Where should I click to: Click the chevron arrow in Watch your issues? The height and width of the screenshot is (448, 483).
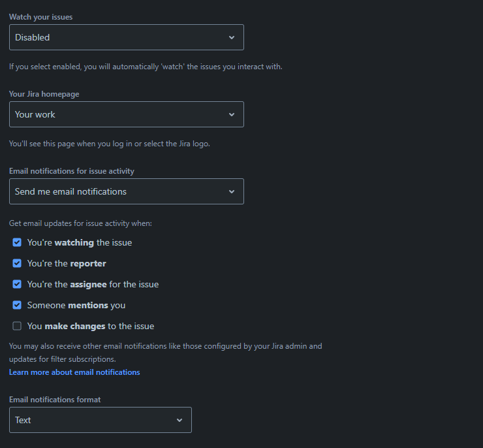click(x=232, y=38)
